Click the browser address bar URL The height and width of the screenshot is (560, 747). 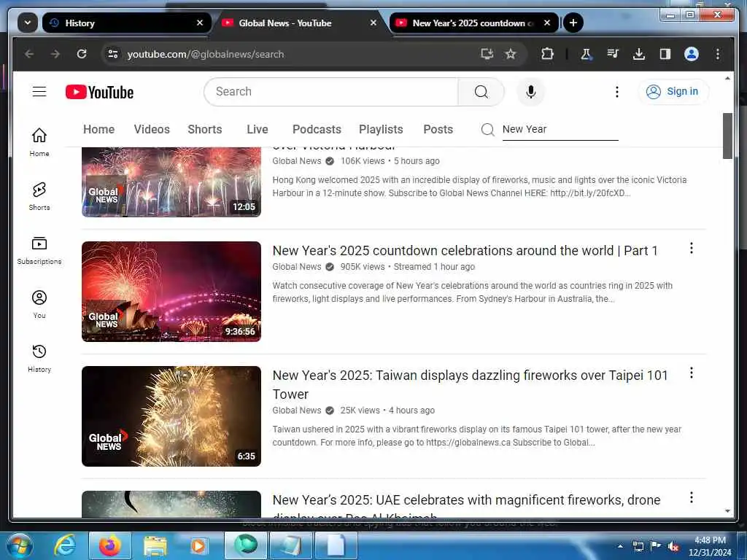206,54
